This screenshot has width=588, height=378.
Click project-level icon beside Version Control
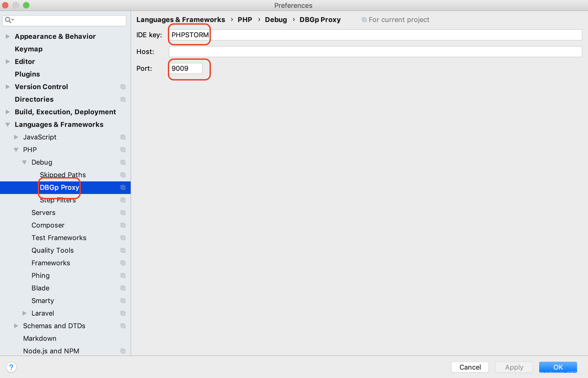pyautogui.click(x=123, y=87)
